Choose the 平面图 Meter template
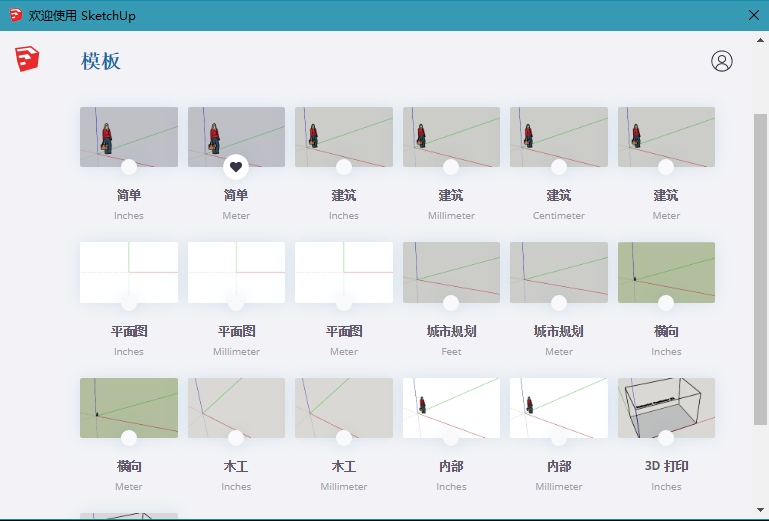Image resolution: width=769 pixels, height=521 pixels. 343,270
